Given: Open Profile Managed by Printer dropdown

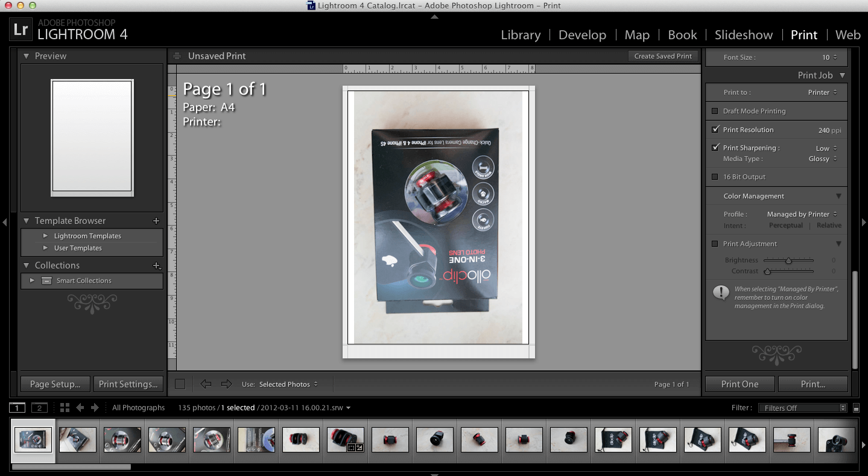Looking at the screenshot, I should (802, 214).
